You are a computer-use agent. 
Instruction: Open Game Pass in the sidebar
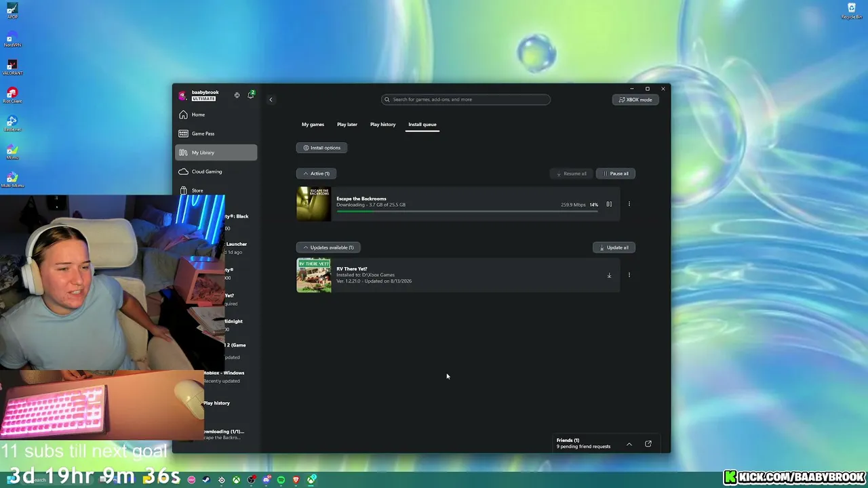(216, 134)
